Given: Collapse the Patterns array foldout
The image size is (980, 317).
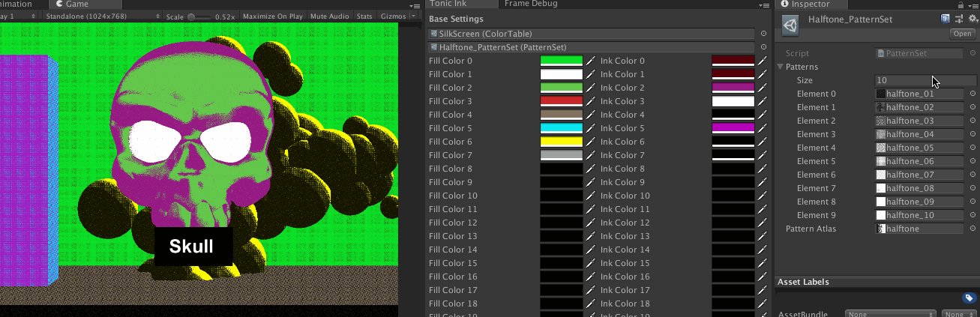Looking at the screenshot, I should point(781,67).
